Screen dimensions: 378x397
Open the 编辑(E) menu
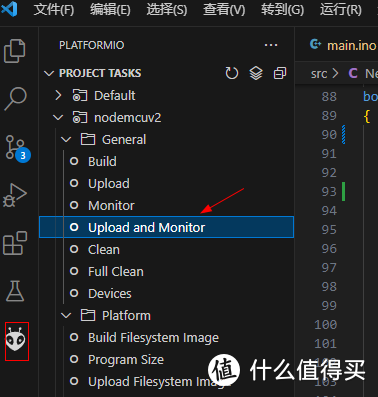[110, 10]
